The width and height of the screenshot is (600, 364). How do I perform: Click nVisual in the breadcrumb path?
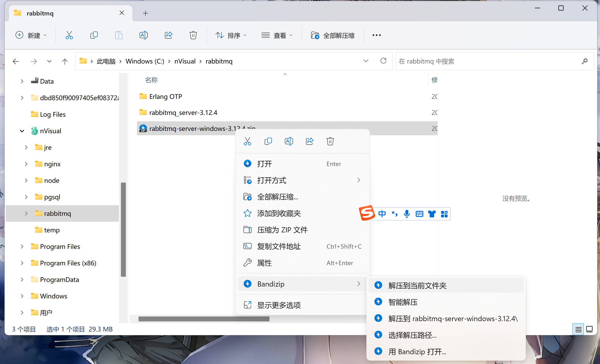[x=185, y=61]
